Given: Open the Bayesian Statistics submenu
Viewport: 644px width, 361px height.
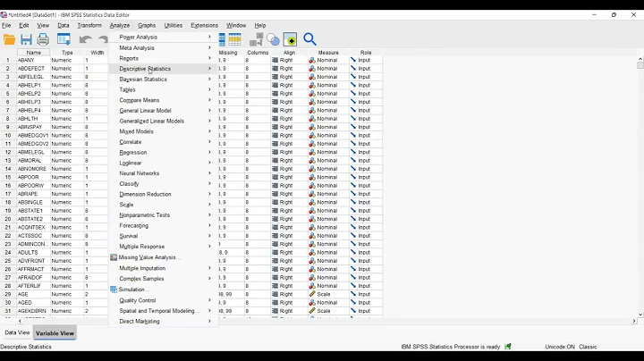Looking at the screenshot, I should click(164, 80).
